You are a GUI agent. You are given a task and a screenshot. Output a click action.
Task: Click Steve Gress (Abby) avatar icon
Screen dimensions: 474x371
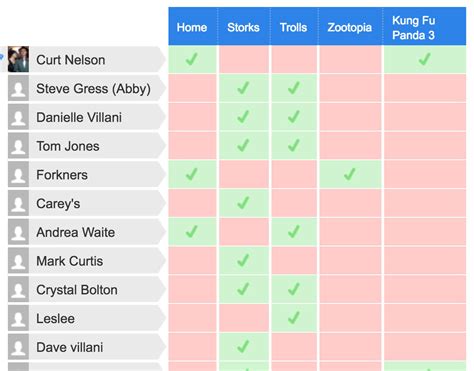pos(18,88)
